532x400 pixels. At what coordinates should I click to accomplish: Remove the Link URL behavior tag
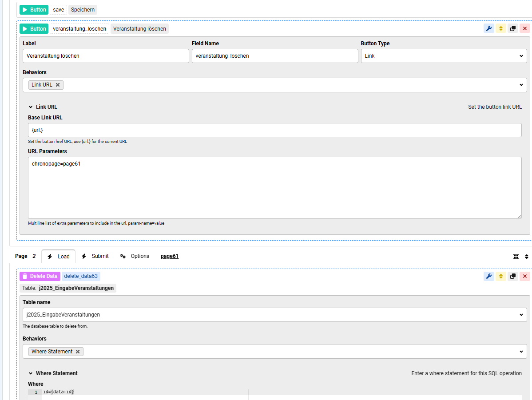[x=58, y=85]
